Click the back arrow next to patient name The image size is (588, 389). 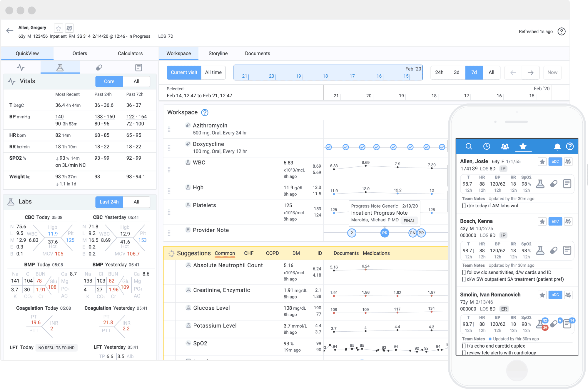point(10,31)
